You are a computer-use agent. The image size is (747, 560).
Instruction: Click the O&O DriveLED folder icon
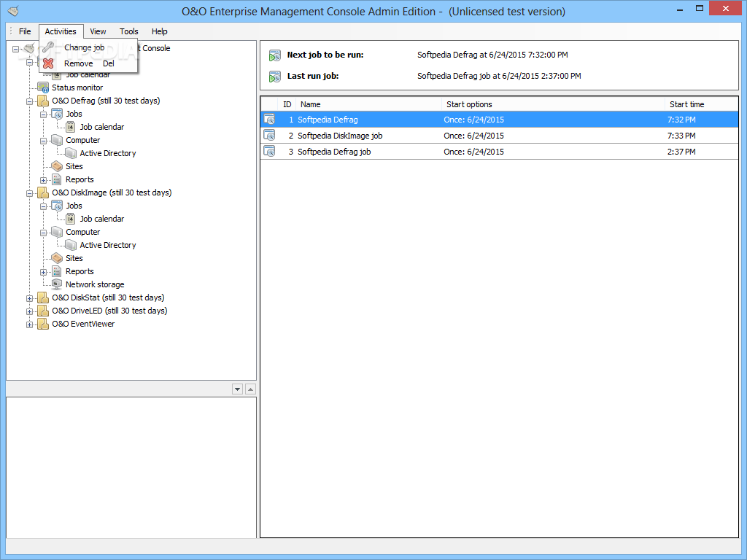point(43,311)
